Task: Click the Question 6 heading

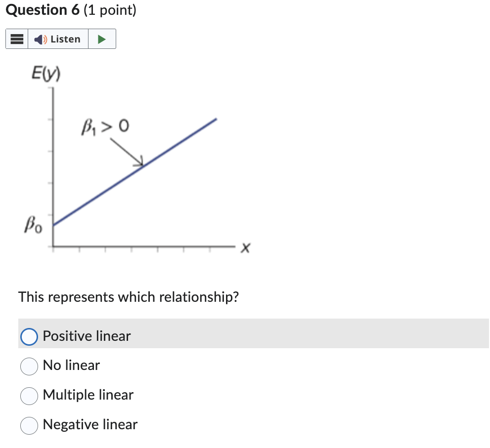Action: 70,10
